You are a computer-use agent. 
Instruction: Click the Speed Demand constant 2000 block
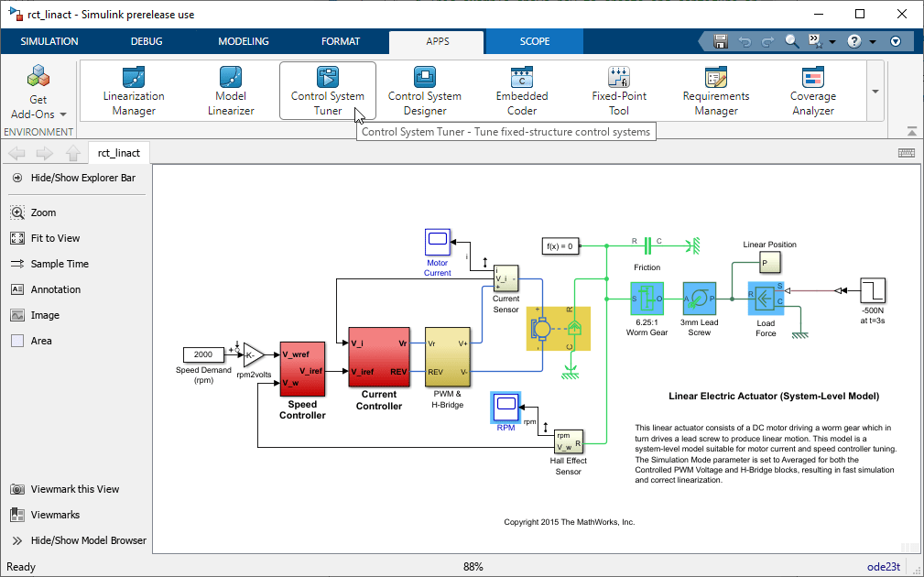[203, 354]
